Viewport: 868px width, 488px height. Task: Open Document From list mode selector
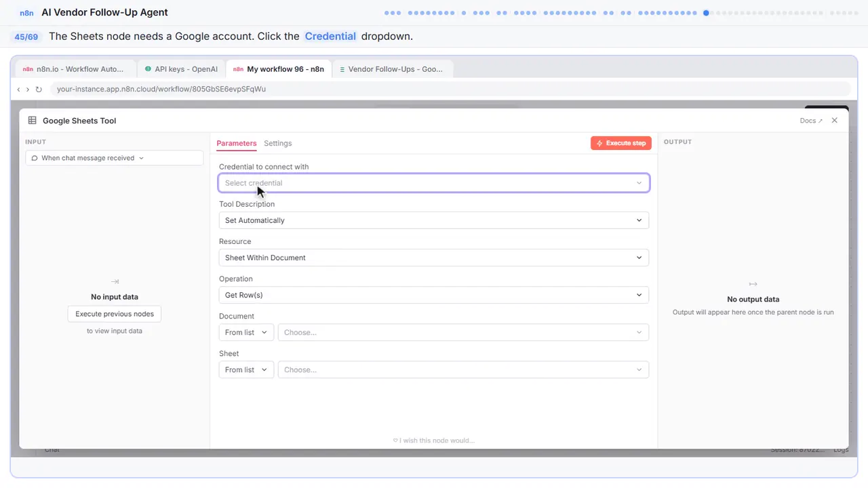coord(246,332)
